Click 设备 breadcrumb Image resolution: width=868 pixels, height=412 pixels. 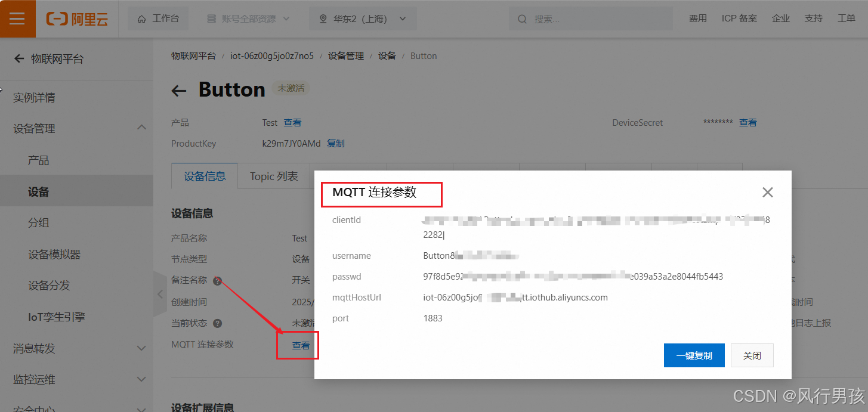point(387,55)
